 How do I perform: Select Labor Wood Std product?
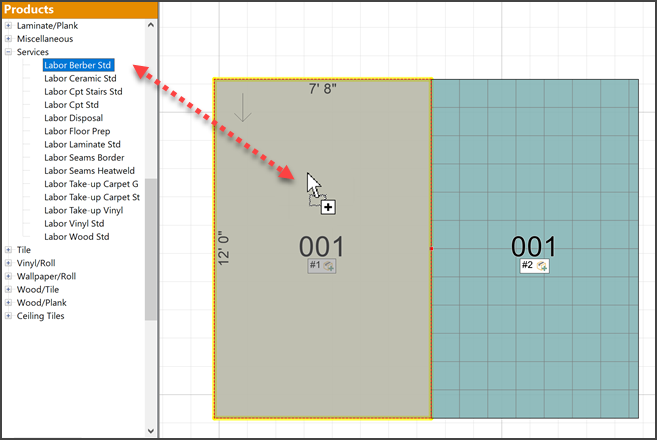[x=77, y=237]
